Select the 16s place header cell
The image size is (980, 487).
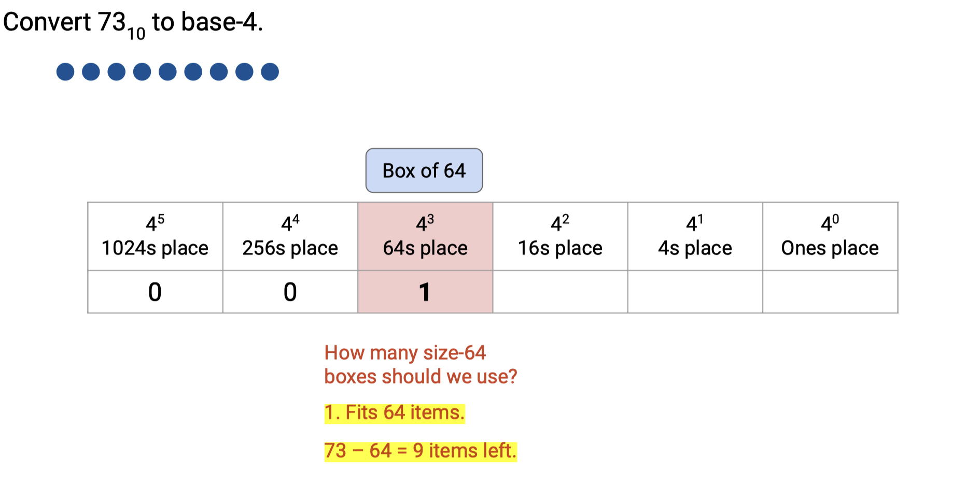560,236
